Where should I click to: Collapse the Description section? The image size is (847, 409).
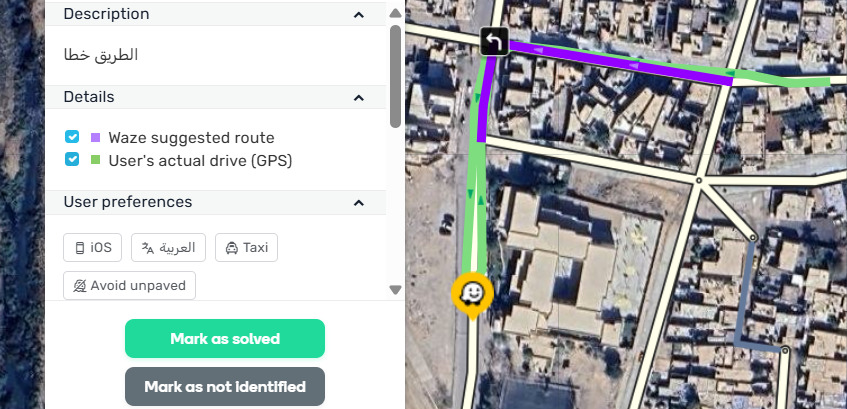pos(358,15)
